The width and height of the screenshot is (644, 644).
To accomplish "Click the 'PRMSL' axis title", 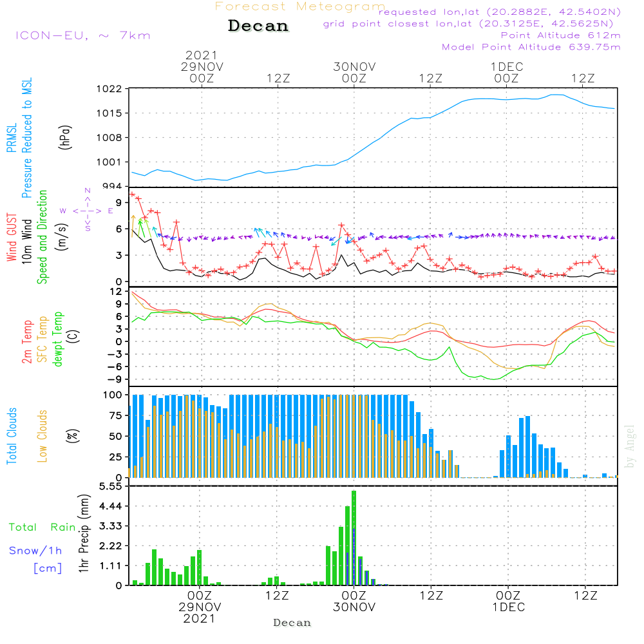I will (12, 137).
